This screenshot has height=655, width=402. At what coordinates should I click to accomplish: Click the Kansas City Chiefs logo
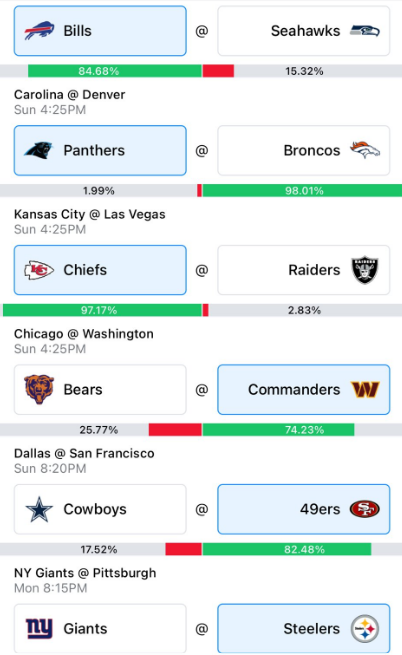click(x=39, y=270)
